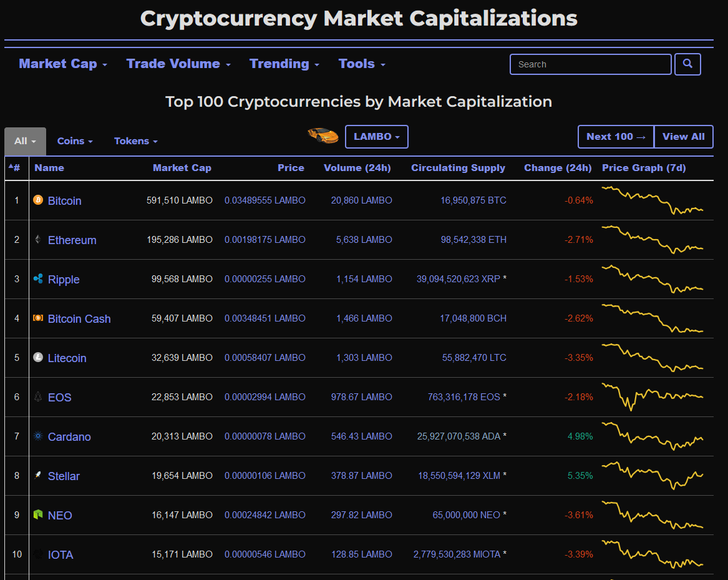Viewport: 728px width, 580px height.
Task: Select the All filter tab
Action: pyautogui.click(x=25, y=141)
